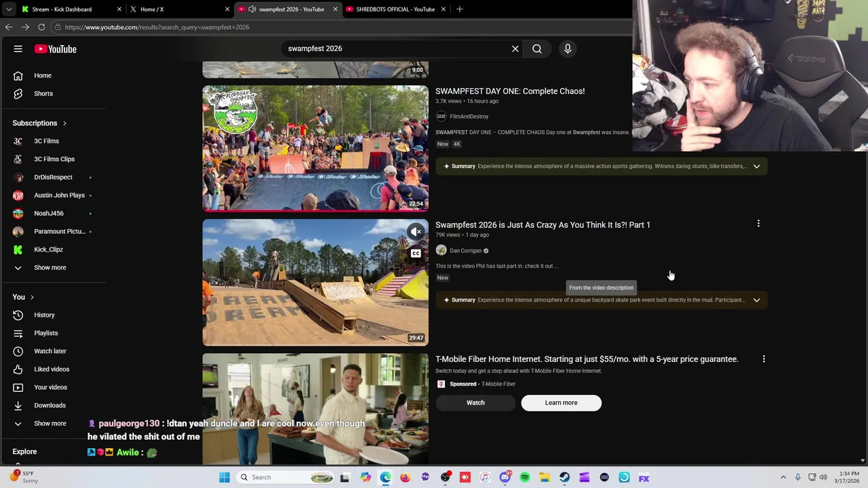Open Spotify from the taskbar
The height and width of the screenshot is (488, 868).
tap(525, 477)
